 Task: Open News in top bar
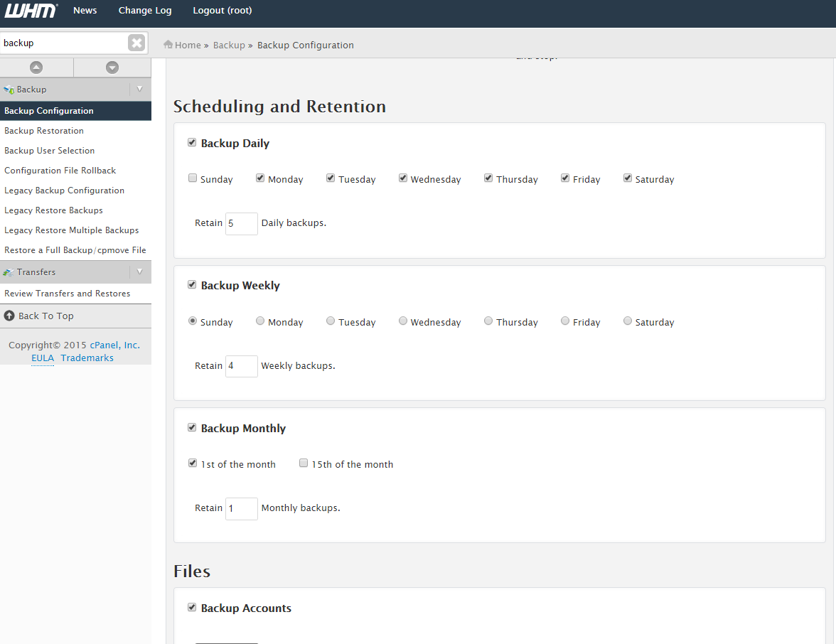tap(85, 11)
